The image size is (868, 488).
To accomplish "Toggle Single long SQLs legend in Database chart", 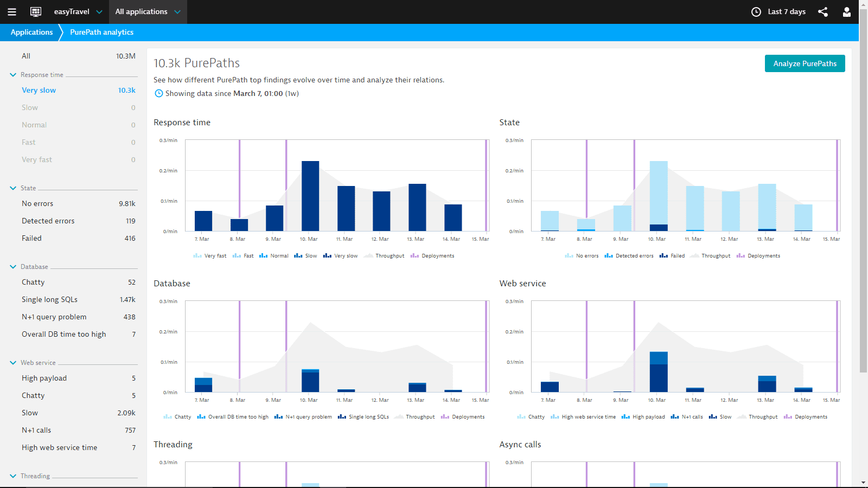I will (363, 417).
